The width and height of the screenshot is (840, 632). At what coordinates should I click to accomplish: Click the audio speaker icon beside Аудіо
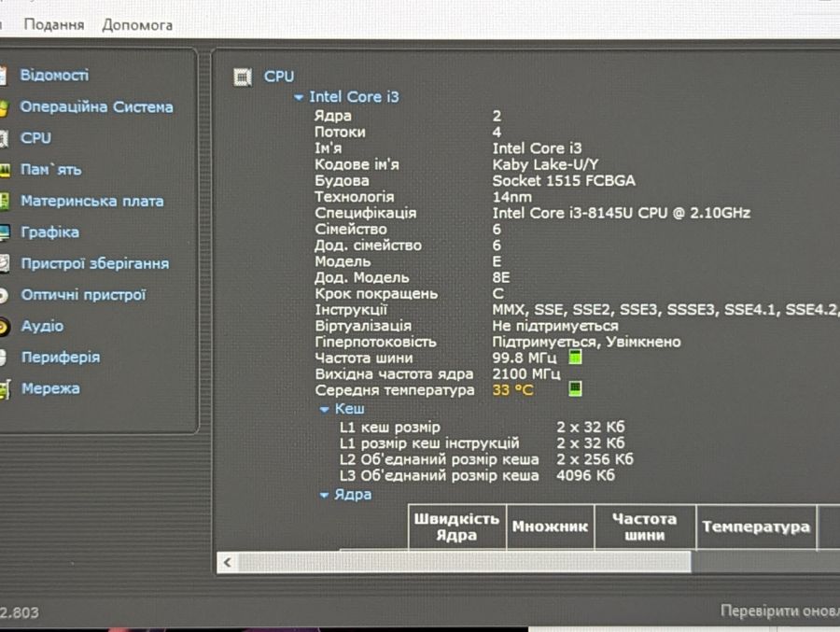click(4, 327)
